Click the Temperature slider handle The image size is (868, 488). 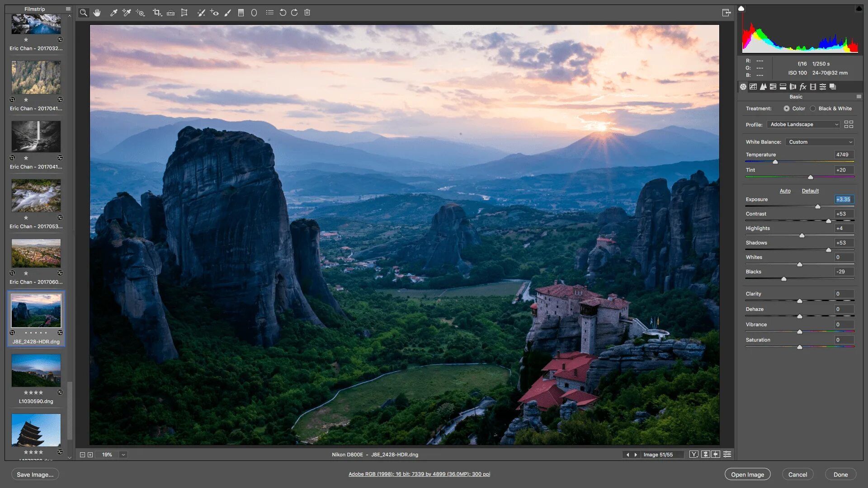pos(775,162)
